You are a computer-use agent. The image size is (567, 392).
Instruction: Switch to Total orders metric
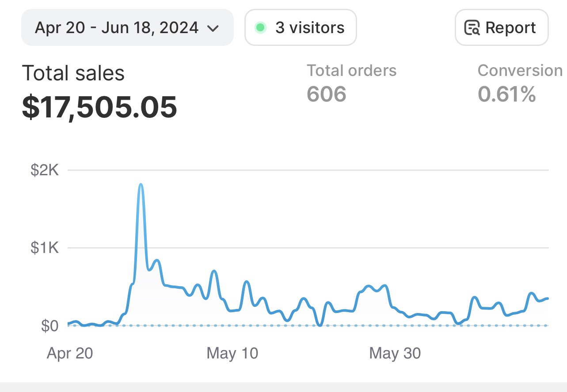pos(352,71)
